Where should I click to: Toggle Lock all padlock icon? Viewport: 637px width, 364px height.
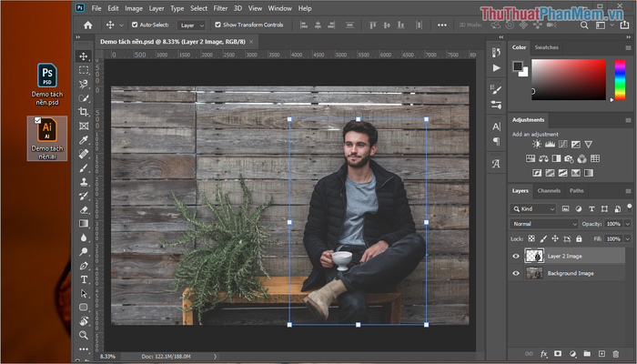pyautogui.click(x=579, y=238)
